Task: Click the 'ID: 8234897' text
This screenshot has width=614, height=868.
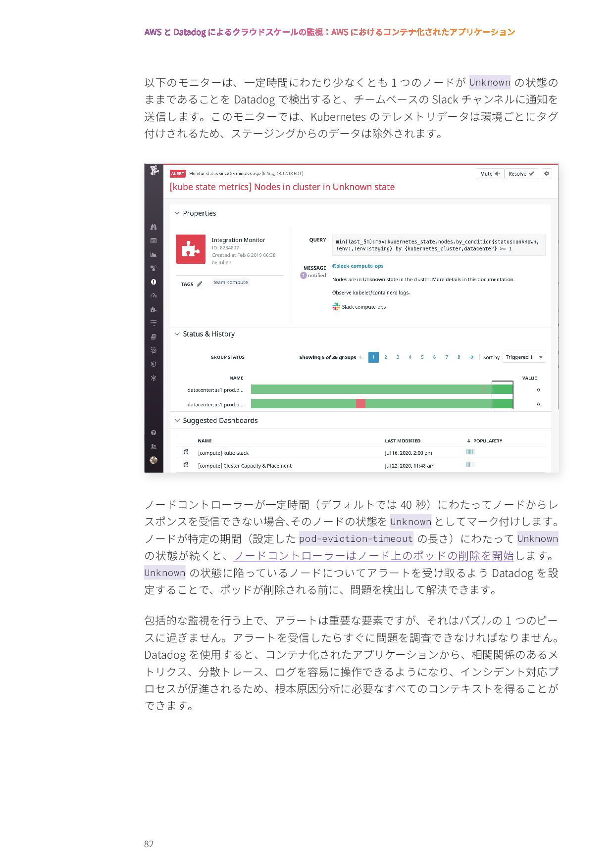Action: [x=225, y=247]
